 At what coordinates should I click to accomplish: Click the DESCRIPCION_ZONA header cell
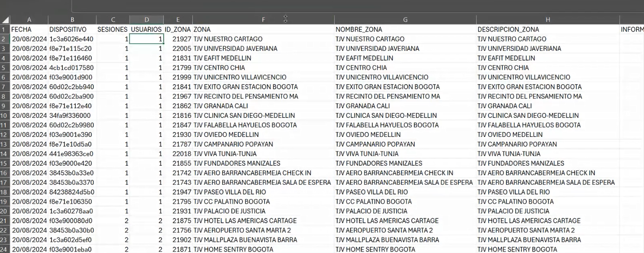click(548, 29)
